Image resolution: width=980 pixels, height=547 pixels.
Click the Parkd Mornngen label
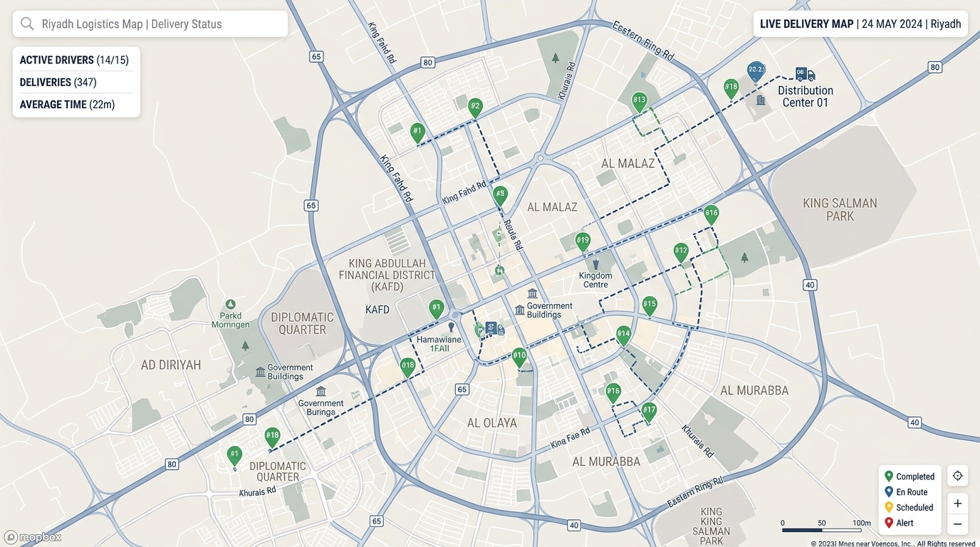pos(231,320)
